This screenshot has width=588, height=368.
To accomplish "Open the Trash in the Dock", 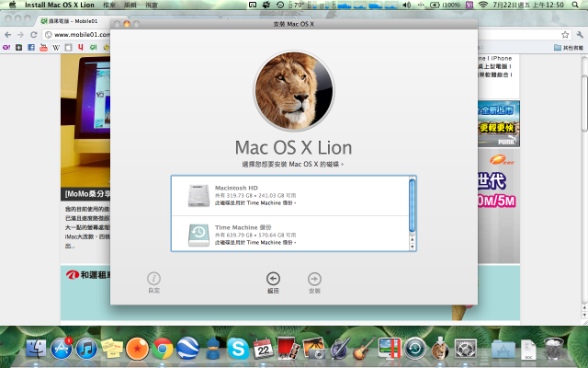I will click(x=553, y=349).
